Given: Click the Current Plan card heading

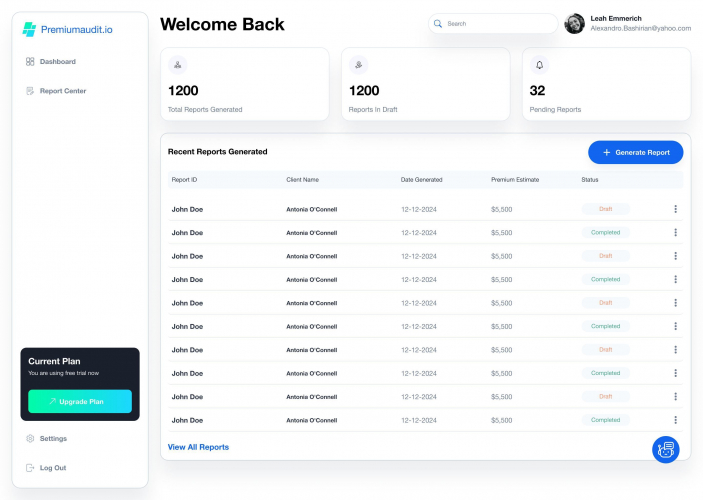Looking at the screenshot, I should [x=54, y=361].
